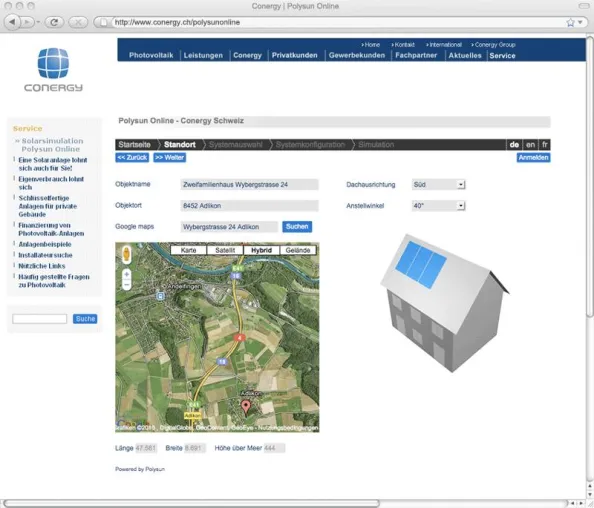
Task: Click the Objektname input field
Action: 249,184
